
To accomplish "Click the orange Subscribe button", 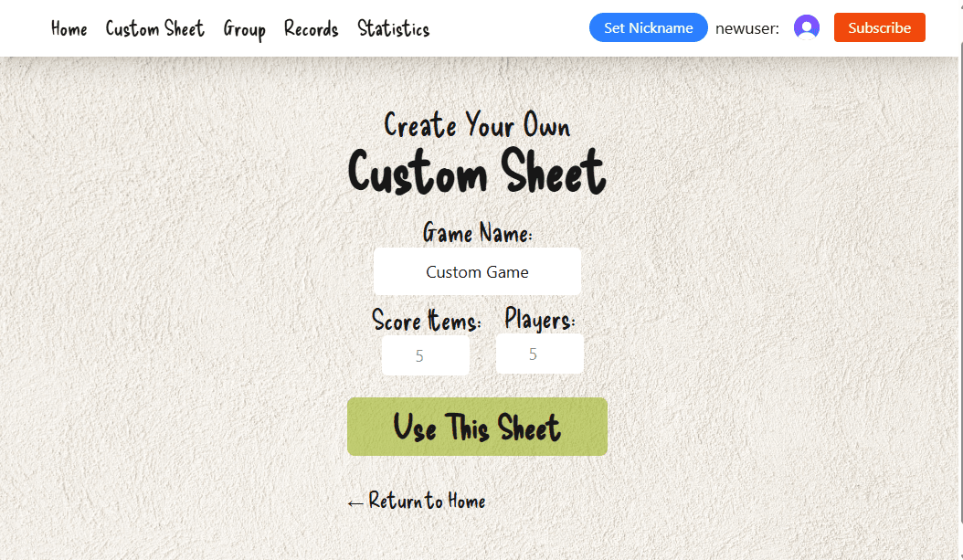I will [x=879, y=27].
